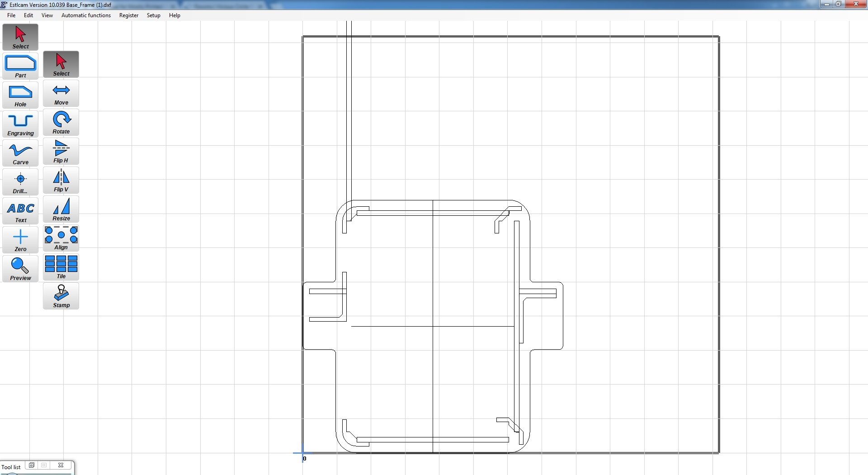Screen dimensions: 868x475
Task: Select the main Select arrow tool
Action: 20,37
